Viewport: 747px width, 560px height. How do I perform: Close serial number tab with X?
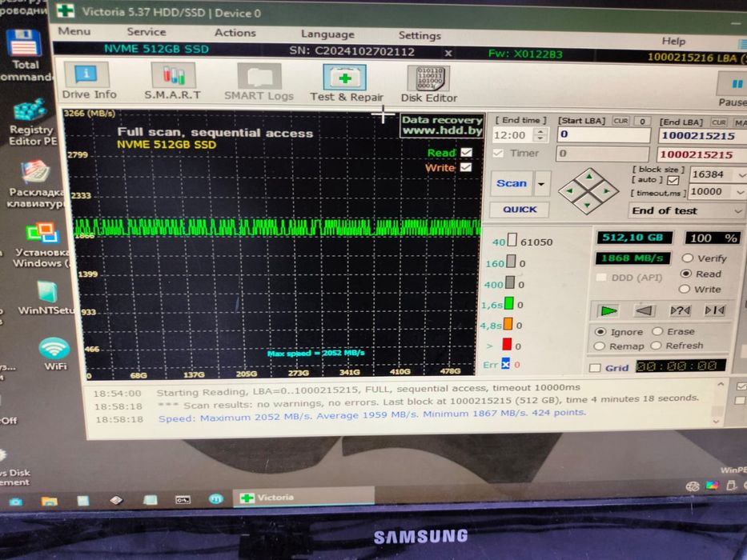pos(448,53)
